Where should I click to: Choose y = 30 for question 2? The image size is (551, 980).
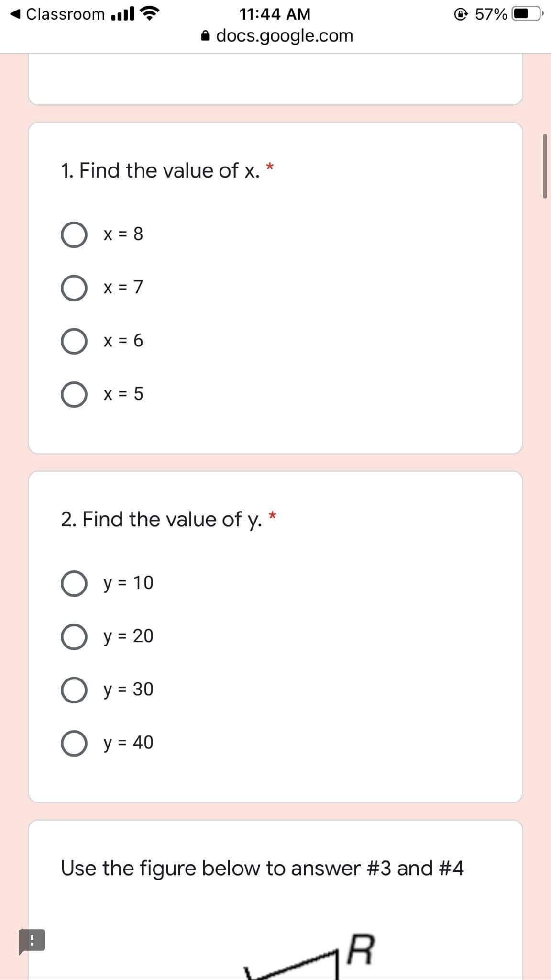[x=74, y=689]
